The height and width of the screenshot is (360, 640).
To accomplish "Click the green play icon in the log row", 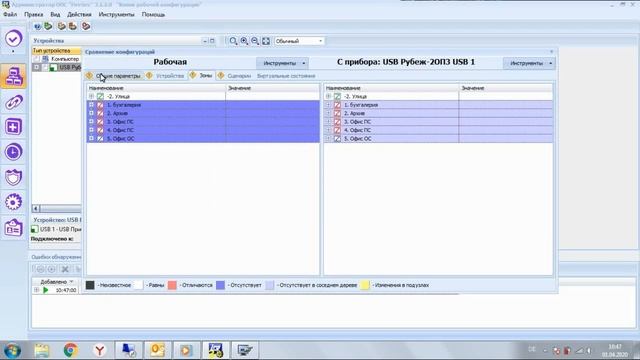I will point(46,290).
